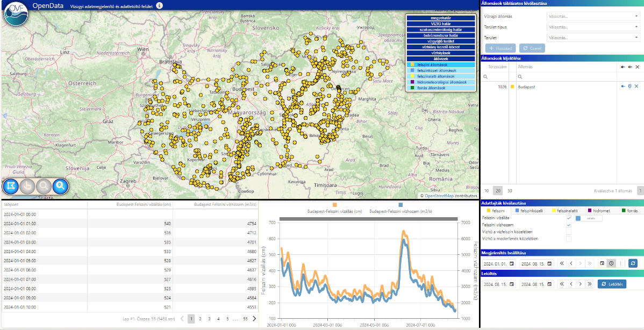This screenshot has width=644, height=330.
Task: Open the hidromet data type tab
Action: click(598, 211)
